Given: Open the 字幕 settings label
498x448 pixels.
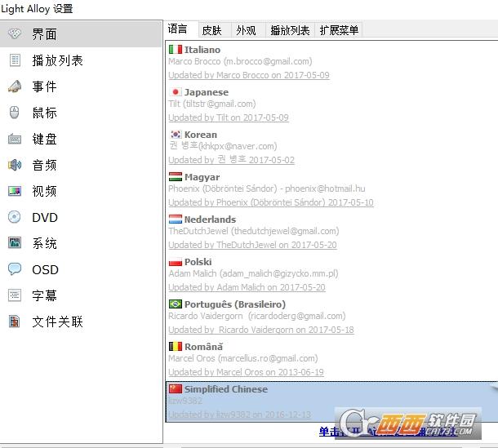Looking at the screenshot, I should coord(44,295).
